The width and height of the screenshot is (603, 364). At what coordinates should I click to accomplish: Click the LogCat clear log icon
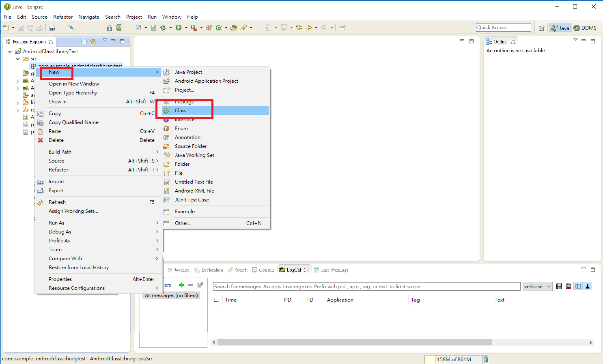tap(569, 286)
